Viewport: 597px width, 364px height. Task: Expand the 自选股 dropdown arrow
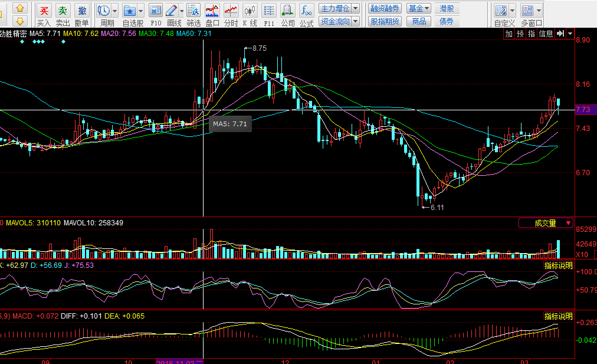tap(141, 11)
